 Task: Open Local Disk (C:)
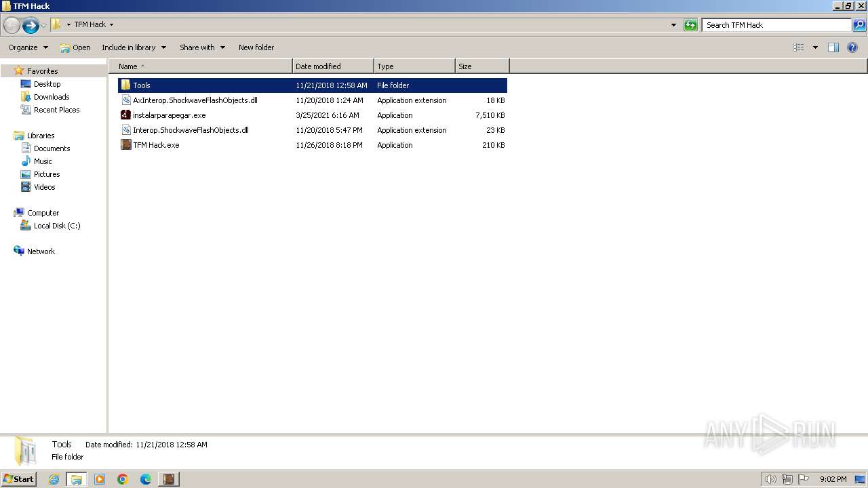pos(57,226)
